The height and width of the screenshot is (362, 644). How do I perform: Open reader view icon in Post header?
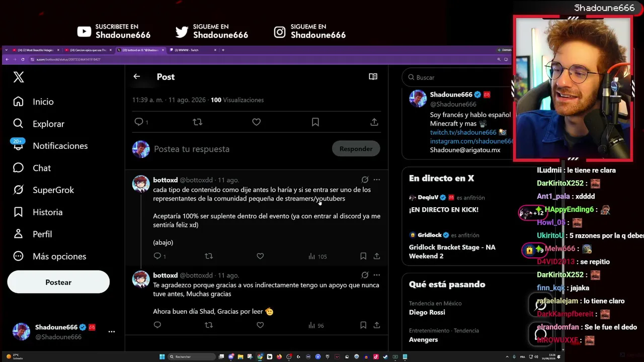(x=373, y=76)
